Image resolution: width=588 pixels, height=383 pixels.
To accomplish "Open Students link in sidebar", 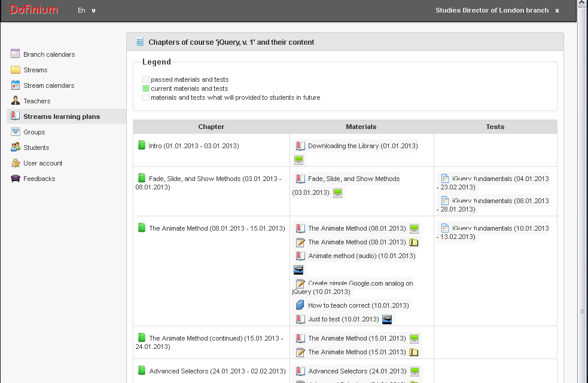I will click(x=36, y=148).
